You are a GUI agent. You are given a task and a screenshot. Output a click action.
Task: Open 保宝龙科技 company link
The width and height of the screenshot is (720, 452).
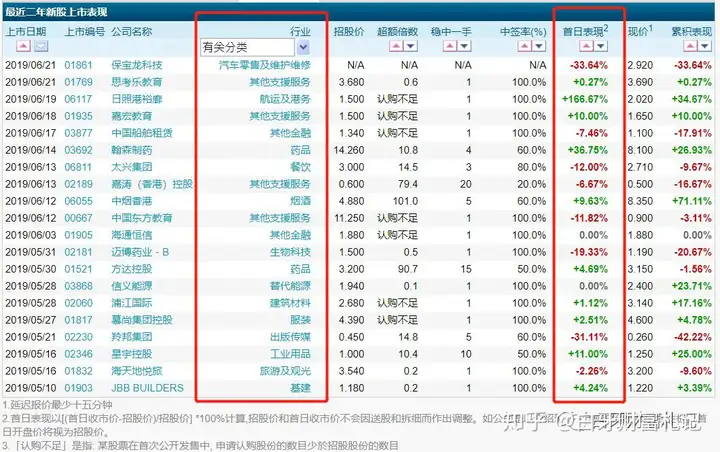coord(136,65)
